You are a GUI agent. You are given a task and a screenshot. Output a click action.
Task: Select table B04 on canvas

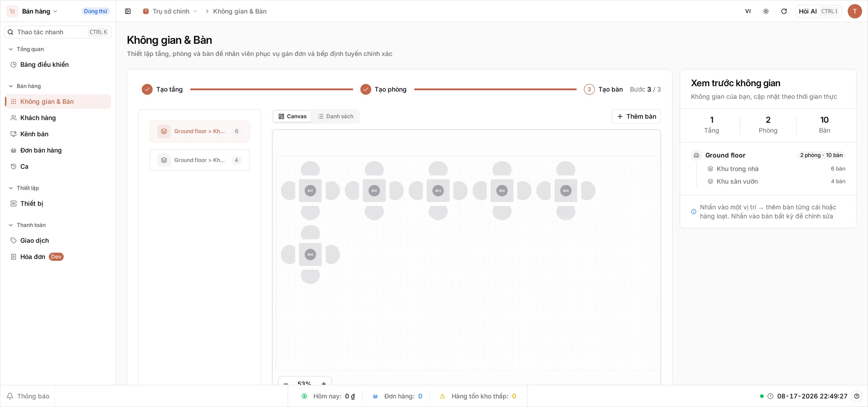coord(502,190)
